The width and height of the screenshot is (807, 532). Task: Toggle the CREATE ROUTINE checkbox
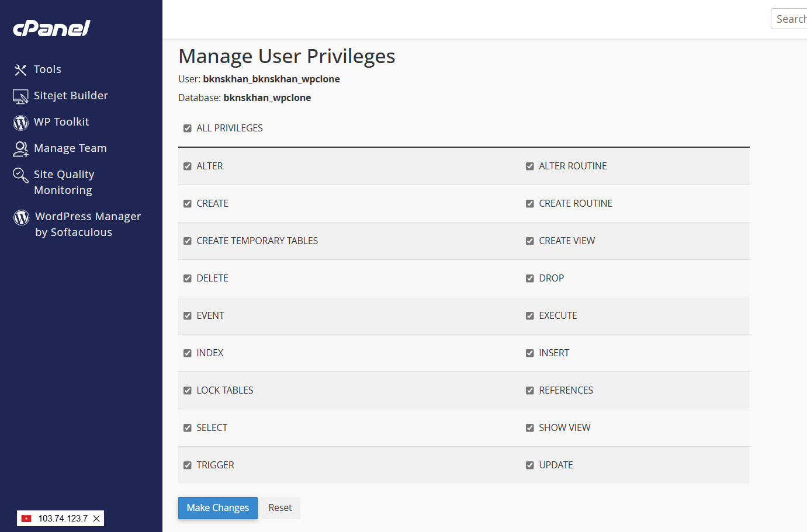click(530, 204)
